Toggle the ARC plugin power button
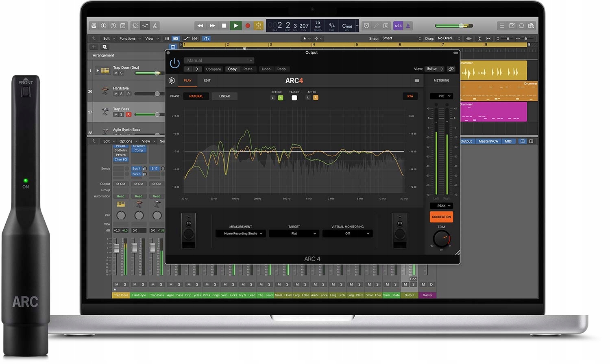 pos(174,63)
